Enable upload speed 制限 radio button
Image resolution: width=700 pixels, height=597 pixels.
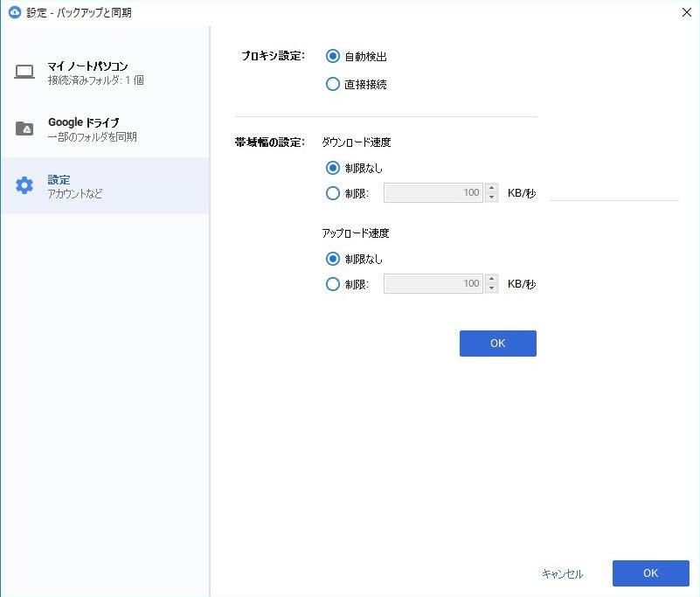(333, 284)
